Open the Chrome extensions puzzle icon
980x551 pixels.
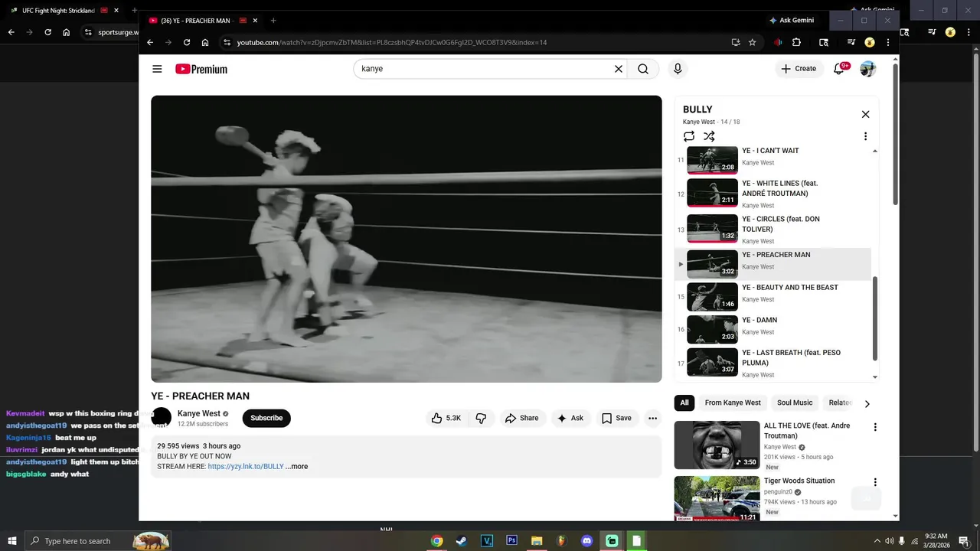coord(796,42)
